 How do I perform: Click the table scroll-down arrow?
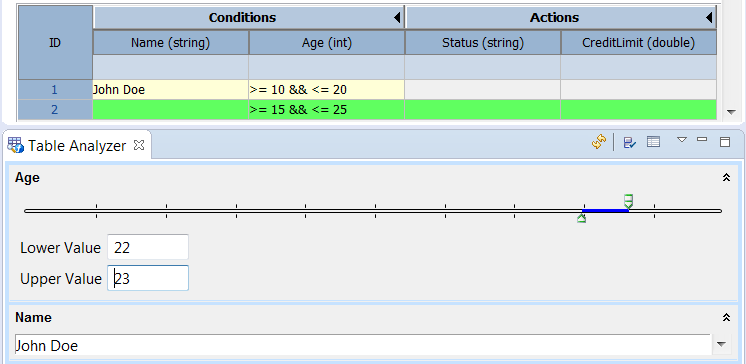[731, 112]
